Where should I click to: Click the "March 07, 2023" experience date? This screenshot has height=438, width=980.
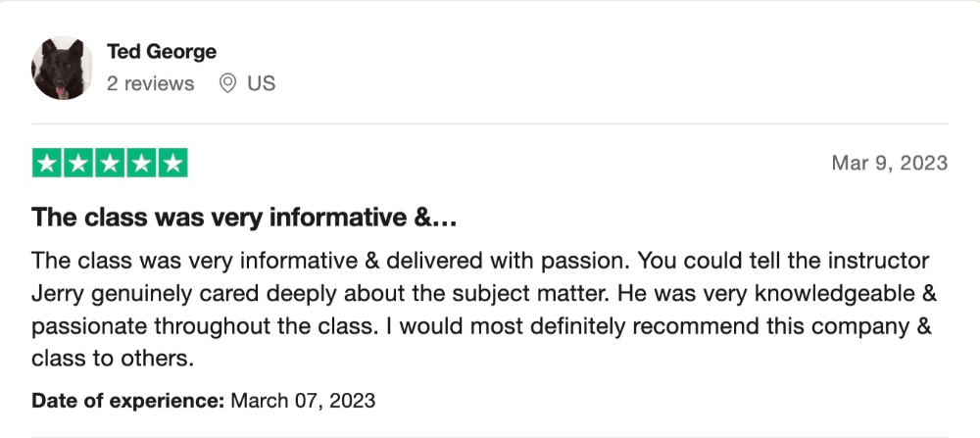(303, 400)
